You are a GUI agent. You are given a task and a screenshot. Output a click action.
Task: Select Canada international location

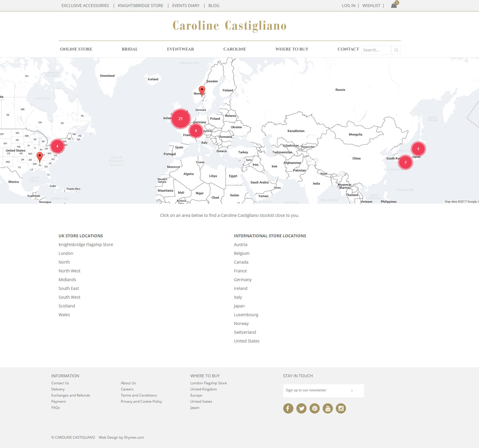[241, 262]
